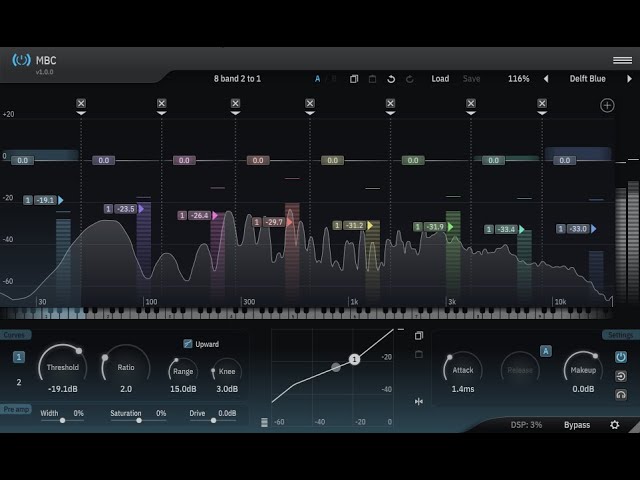Click the Release knob

(x=520, y=369)
